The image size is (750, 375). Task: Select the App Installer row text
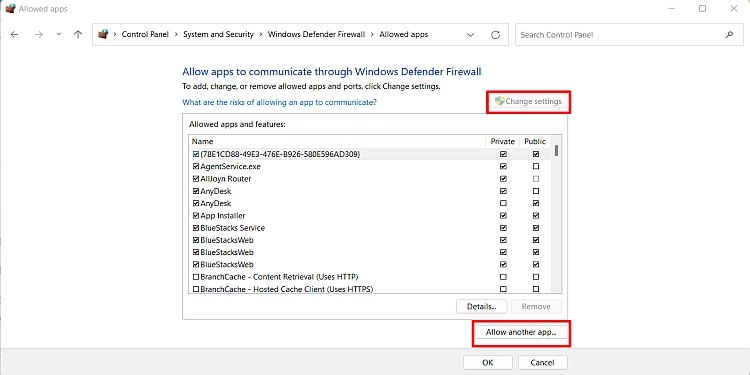coord(223,216)
